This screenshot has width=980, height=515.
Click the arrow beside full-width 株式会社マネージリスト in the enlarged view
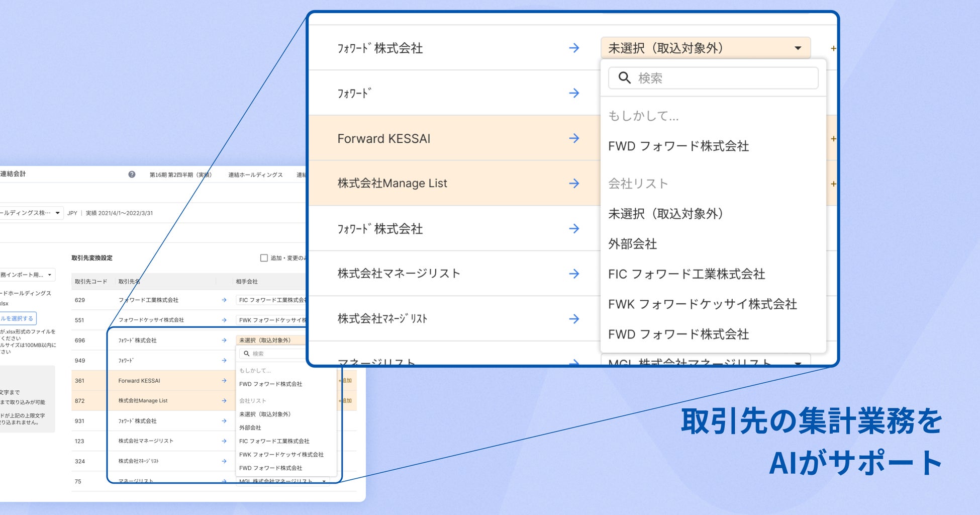[x=574, y=274]
